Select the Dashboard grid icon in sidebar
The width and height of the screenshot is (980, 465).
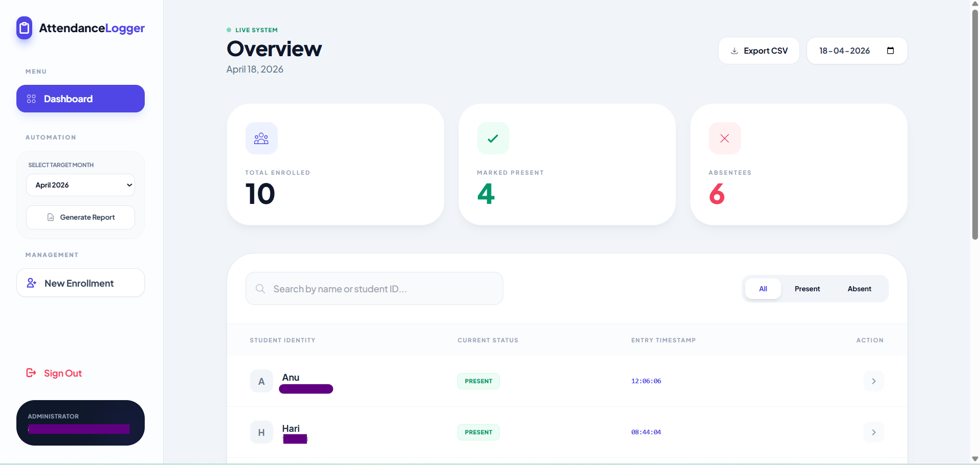[31, 99]
